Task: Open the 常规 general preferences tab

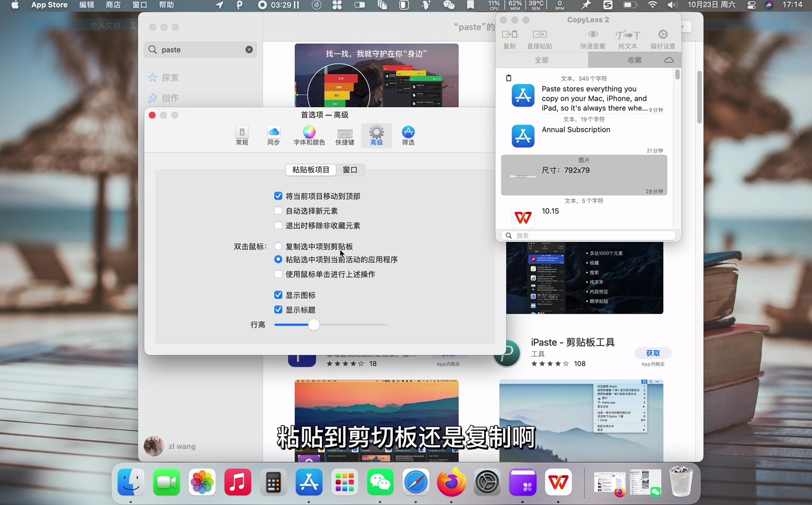Action: point(242,136)
